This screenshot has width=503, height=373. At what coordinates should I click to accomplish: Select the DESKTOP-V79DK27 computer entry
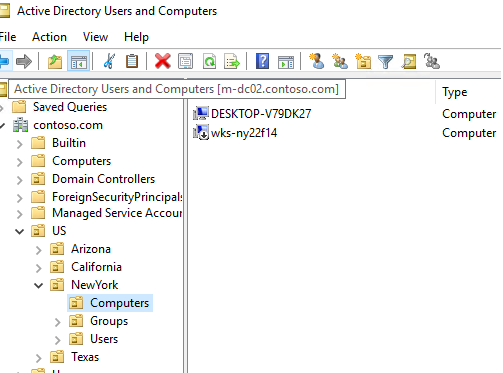click(x=252, y=114)
